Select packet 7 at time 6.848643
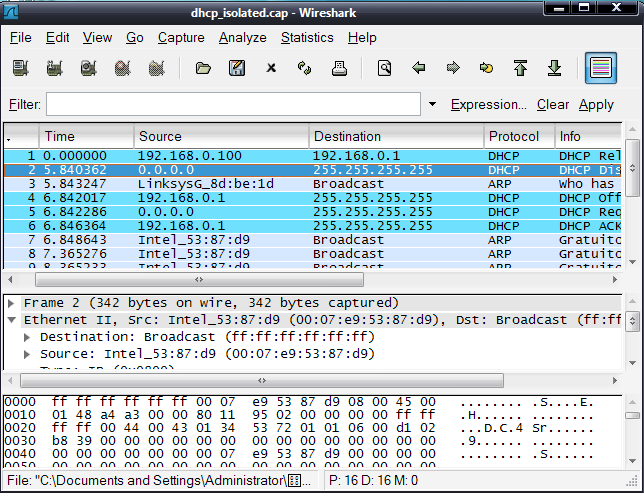 [313, 240]
